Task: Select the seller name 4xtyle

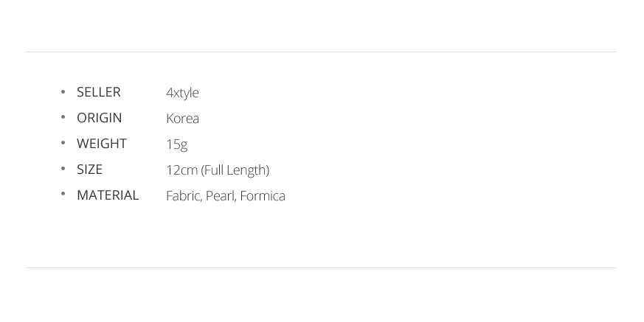Action: [x=182, y=93]
